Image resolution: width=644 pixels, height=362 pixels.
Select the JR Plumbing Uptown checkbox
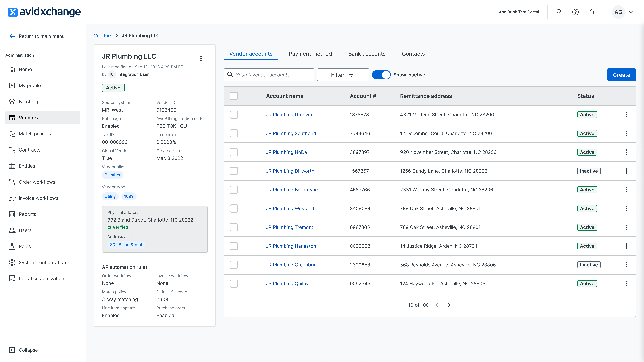[234, 115]
